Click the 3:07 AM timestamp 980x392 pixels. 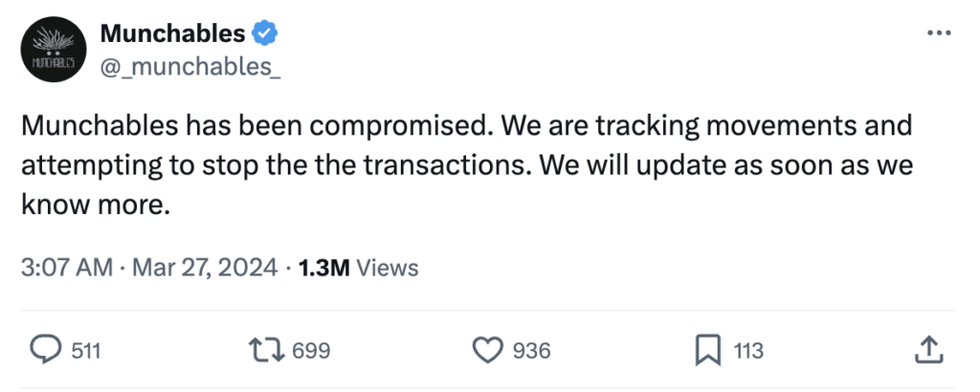[66, 268]
